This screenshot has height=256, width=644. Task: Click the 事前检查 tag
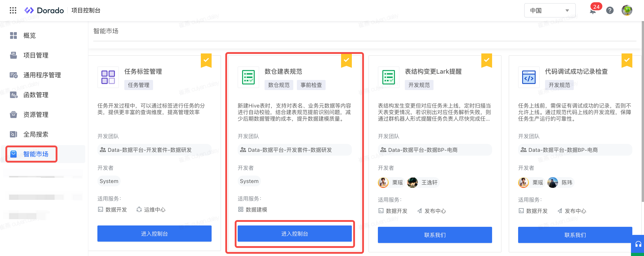[x=311, y=85]
